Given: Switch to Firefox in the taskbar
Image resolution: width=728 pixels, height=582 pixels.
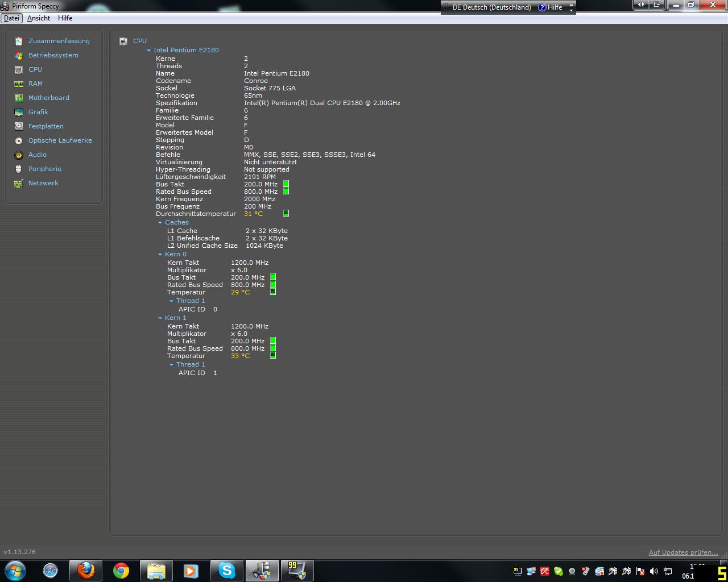Looking at the screenshot, I should click(86, 571).
